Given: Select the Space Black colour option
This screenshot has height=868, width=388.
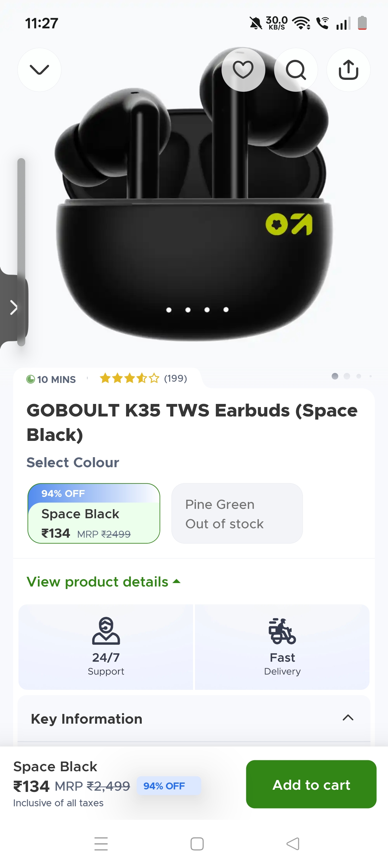Looking at the screenshot, I should tap(94, 514).
